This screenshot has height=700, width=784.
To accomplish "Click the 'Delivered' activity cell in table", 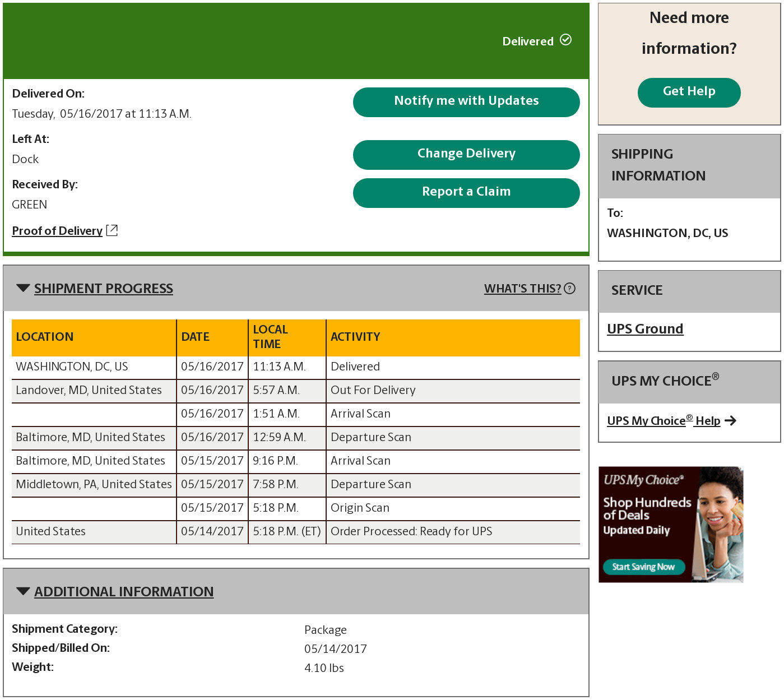I will tap(453, 367).
